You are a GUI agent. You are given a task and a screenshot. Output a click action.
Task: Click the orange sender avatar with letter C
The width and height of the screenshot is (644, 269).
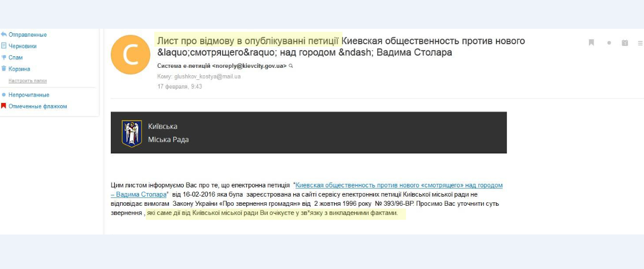(x=130, y=55)
